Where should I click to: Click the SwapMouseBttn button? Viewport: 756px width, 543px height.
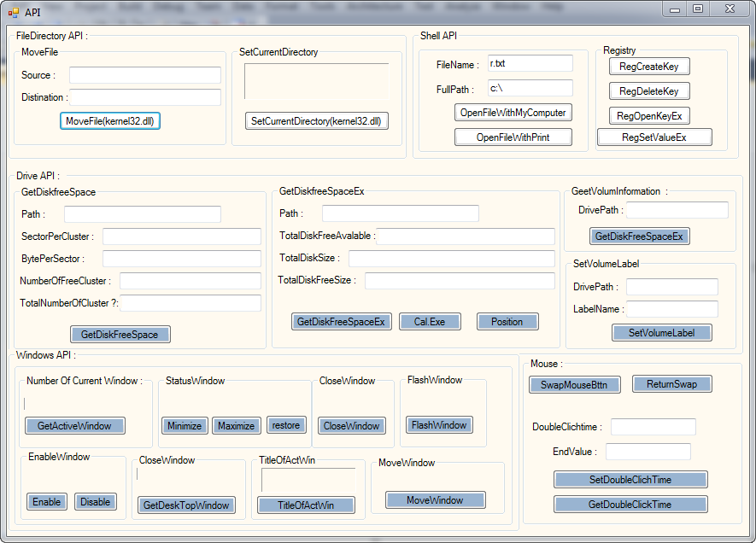click(574, 385)
